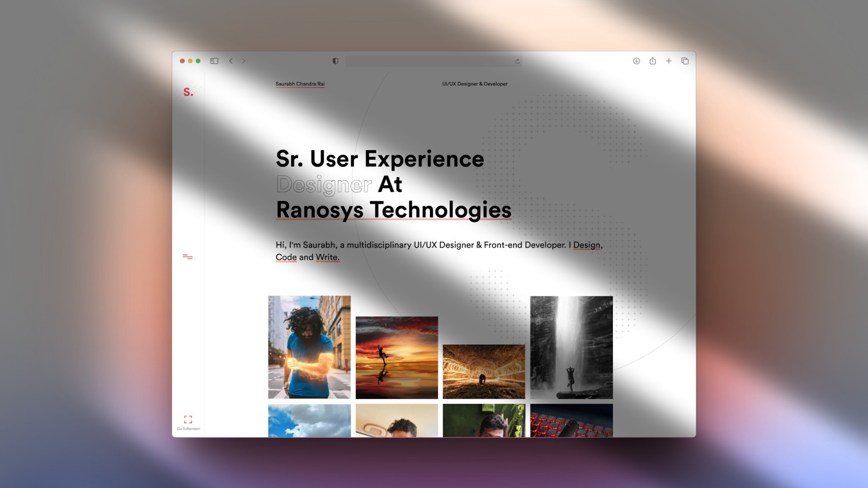Reload the page with refresh icon
The height and width of the screenshot is (488, 868).
click(518, 61)
